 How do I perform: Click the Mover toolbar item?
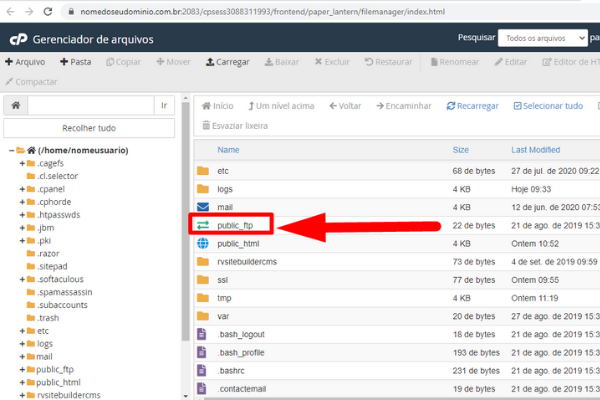(x=173, y=62)
